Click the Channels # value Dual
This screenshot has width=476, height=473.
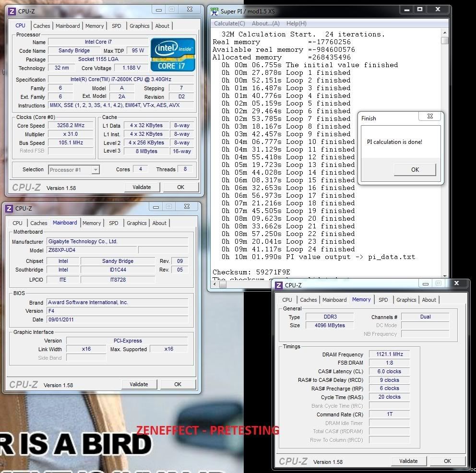click(x=425, y=317)
